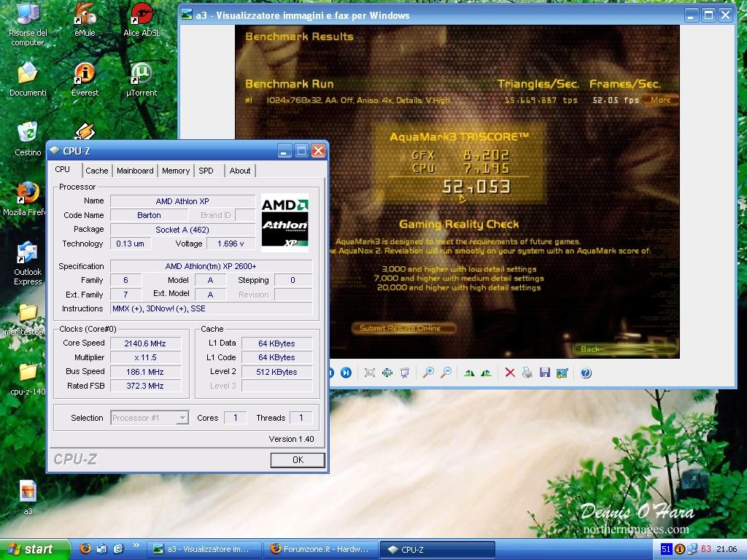Click OK button in CPU-Z
This screenshot has height=560, width=747.
[298, 460]
